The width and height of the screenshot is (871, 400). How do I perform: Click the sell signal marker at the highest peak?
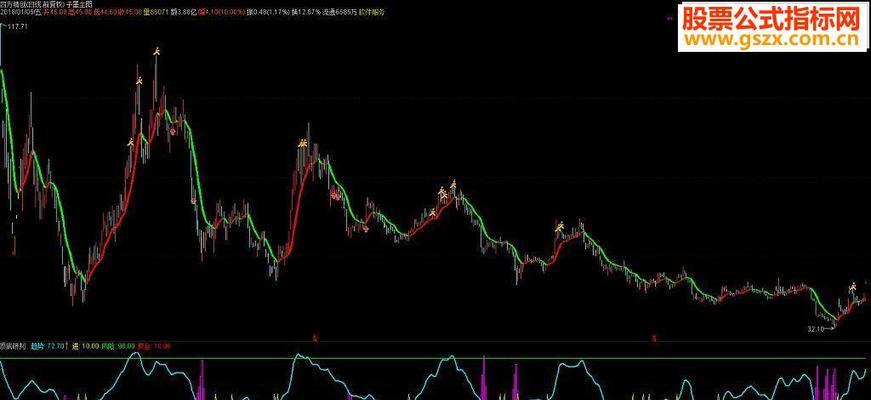pos(155,51)
